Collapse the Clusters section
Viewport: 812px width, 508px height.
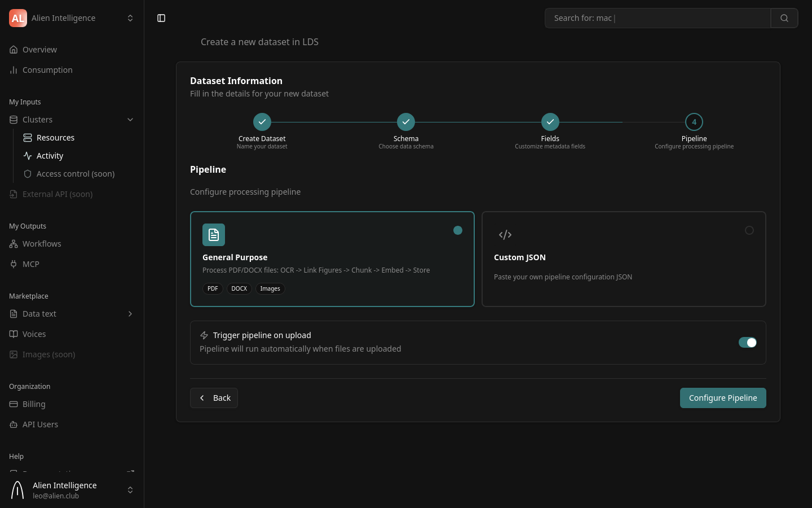(x=130, y=120)
